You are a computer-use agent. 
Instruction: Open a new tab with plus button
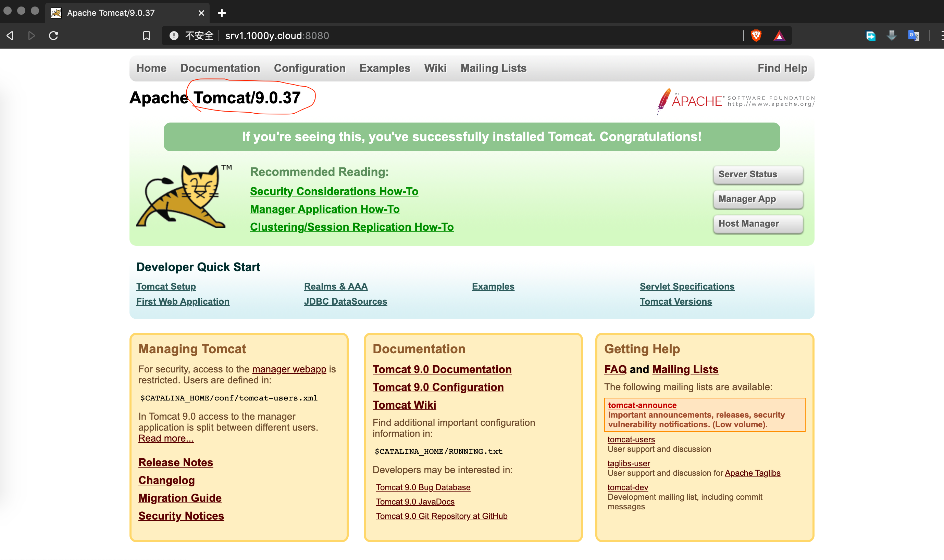[222, 13]
